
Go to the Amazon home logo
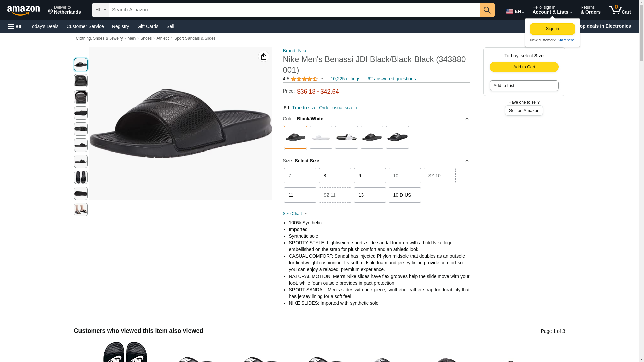point(23,10)
